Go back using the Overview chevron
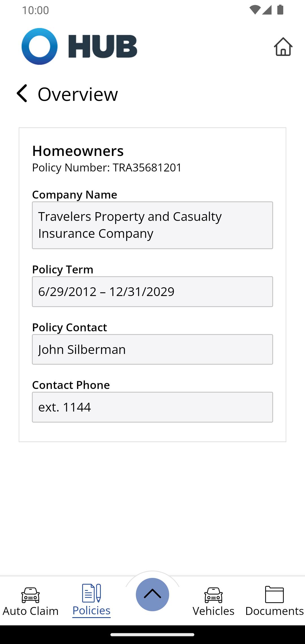The width and height of the screenshot is (305, 644). (22, 93)
